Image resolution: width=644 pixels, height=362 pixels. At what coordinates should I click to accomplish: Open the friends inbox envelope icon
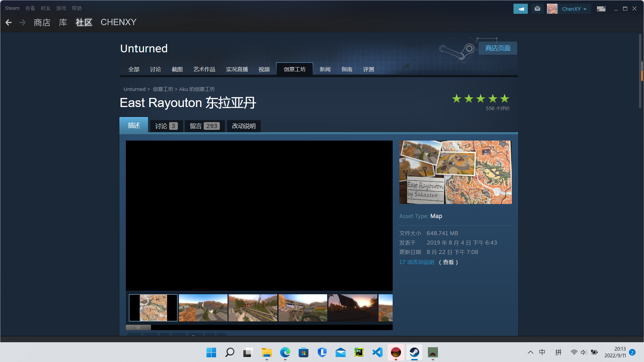point(537,9)
